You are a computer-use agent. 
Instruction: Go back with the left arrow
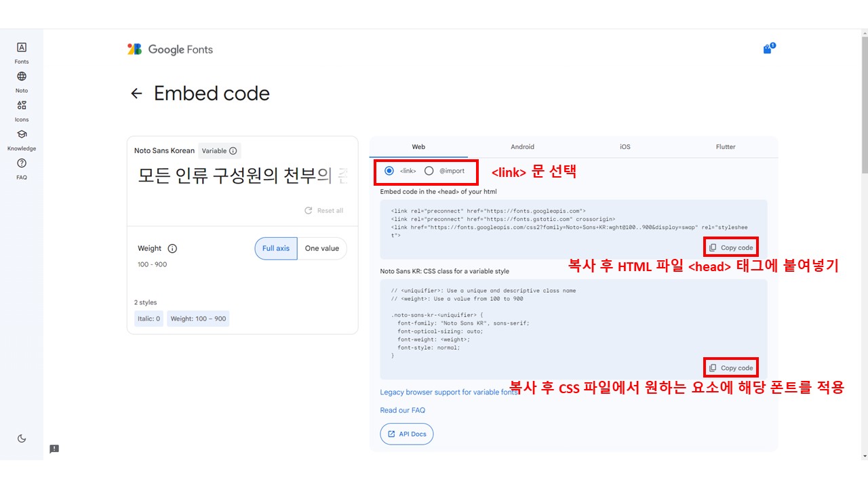136,94
